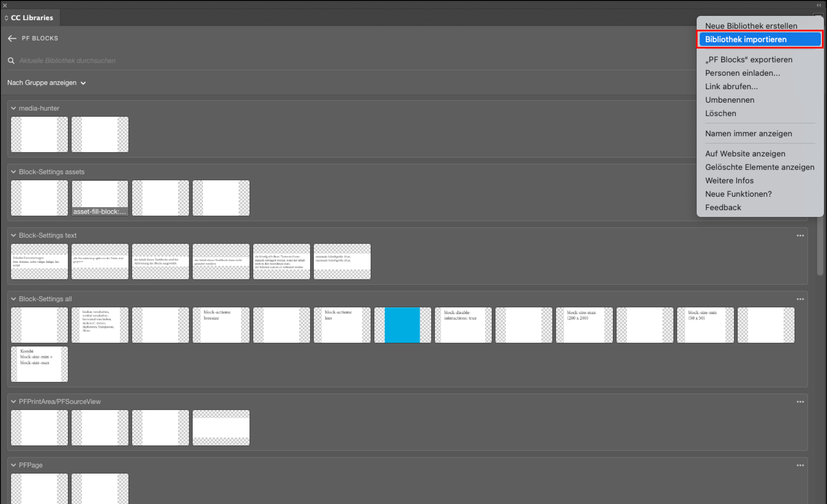Image resolution: width=827 pixels, height=504 pixels.
Task: Click the cyan blue block thumbnail
Action: (x=402, y=325)
